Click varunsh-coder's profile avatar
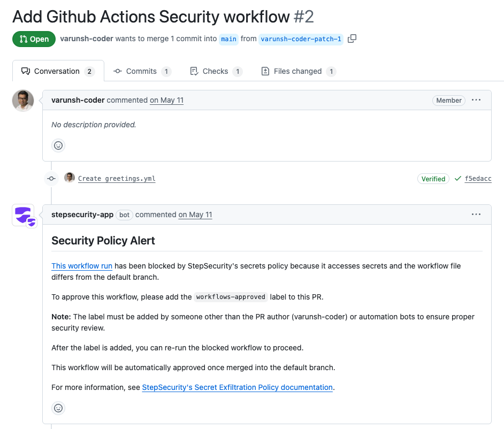This screenshot has width=504, height=429. coord(22,100)
